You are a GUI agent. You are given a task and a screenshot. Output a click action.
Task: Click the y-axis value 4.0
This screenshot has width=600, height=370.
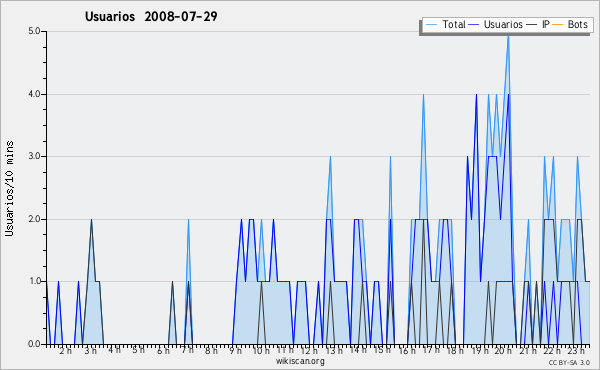pyautogui.click(x=34, y=94)
